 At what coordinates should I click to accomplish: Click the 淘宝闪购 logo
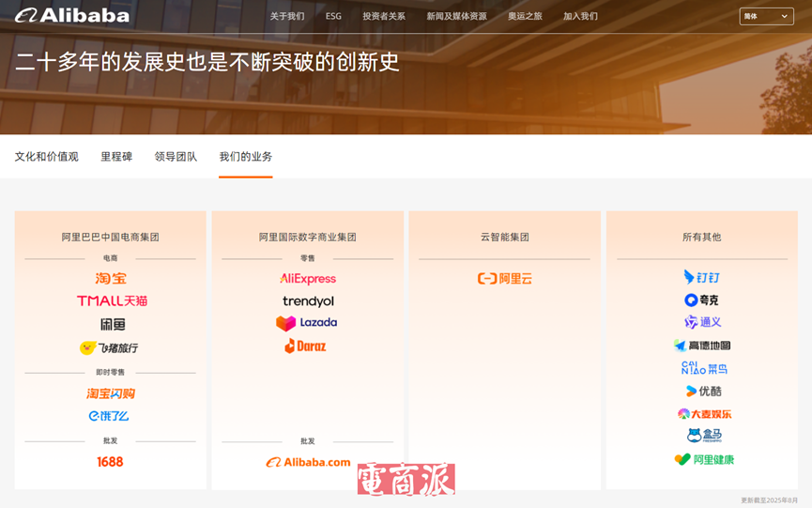click(x=111, y=393)
